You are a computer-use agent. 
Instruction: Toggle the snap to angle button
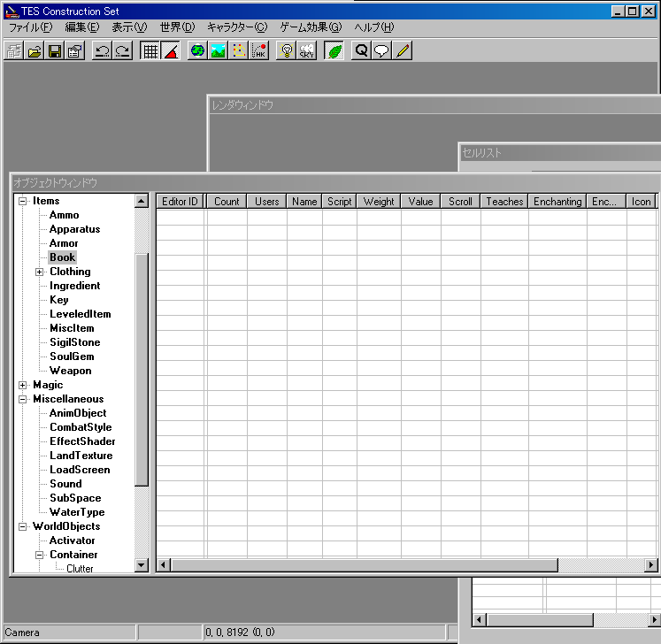tap(171, 51)
